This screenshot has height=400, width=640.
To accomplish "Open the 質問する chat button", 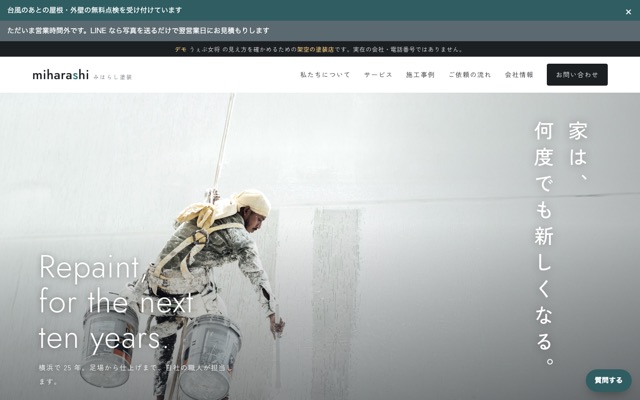I will click(x=609, y=380).
